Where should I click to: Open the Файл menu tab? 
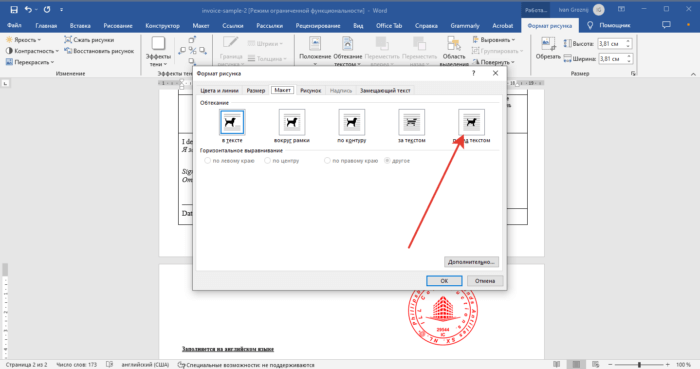coord(14,25)
